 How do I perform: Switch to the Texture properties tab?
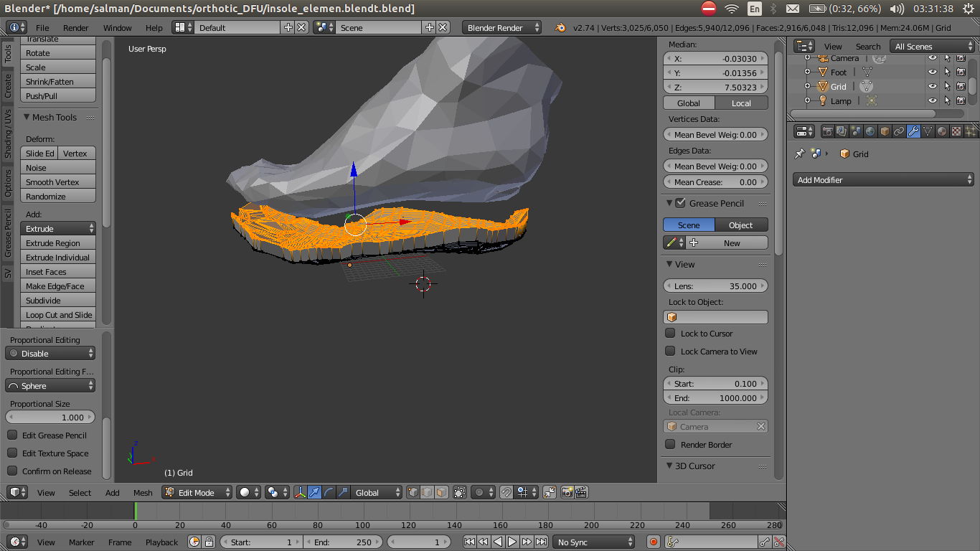pos(956,131)
